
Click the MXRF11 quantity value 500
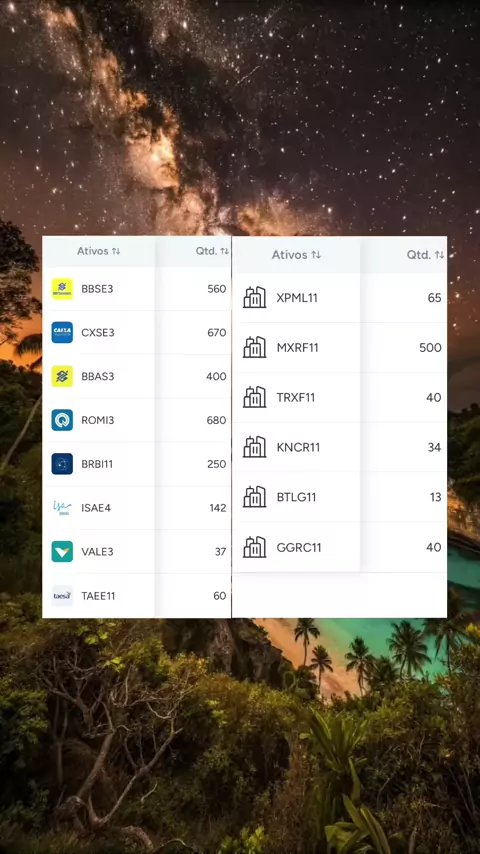click(x=430, y=347)
